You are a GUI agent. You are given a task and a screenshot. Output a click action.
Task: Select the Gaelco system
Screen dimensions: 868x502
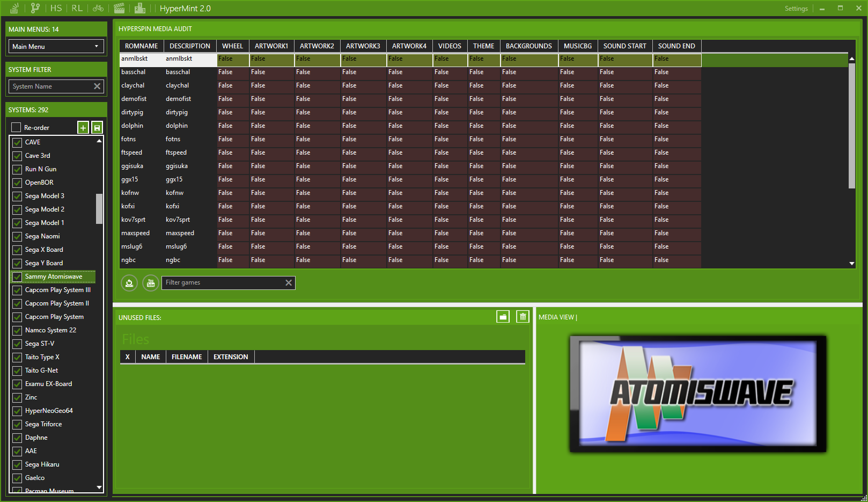35,478
